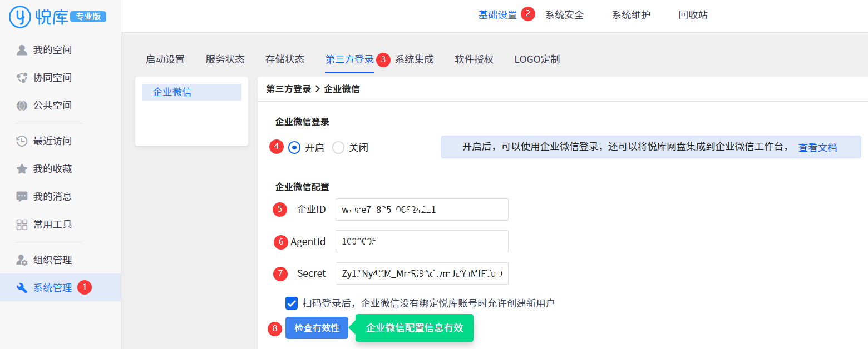Image resolution: width=868 pixels, height=349 pixels.
Task: Open the 系统集成 tab
Action: click(414, 59)
